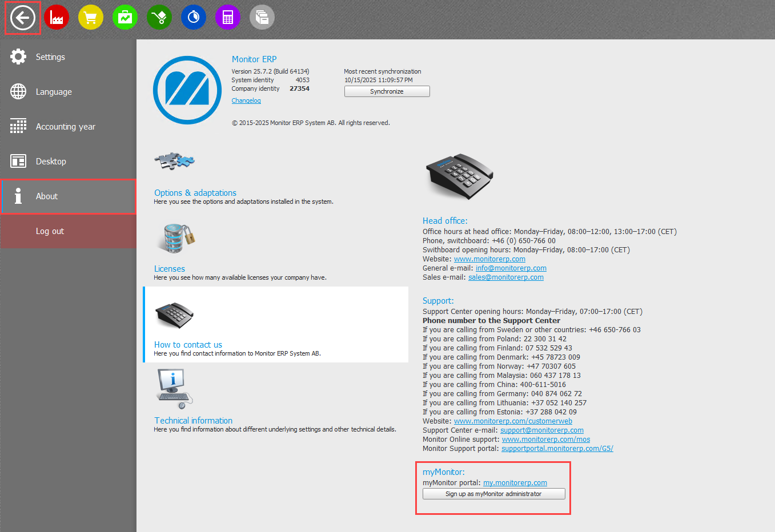Open the Technical information section
775x532 pixels.
click(x=193, y=421)
